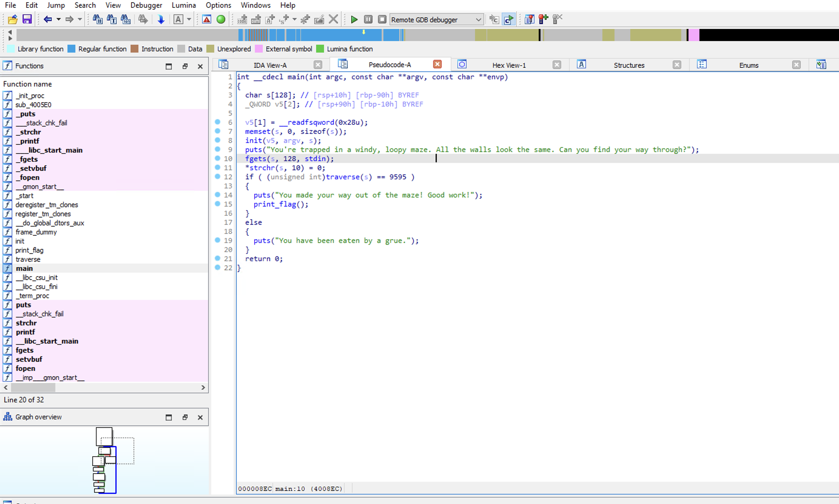Image resolution: width=839 pixels, height=504 pixels.
Task: Click the yellow marker on navigation band
Action: point(363,32)
